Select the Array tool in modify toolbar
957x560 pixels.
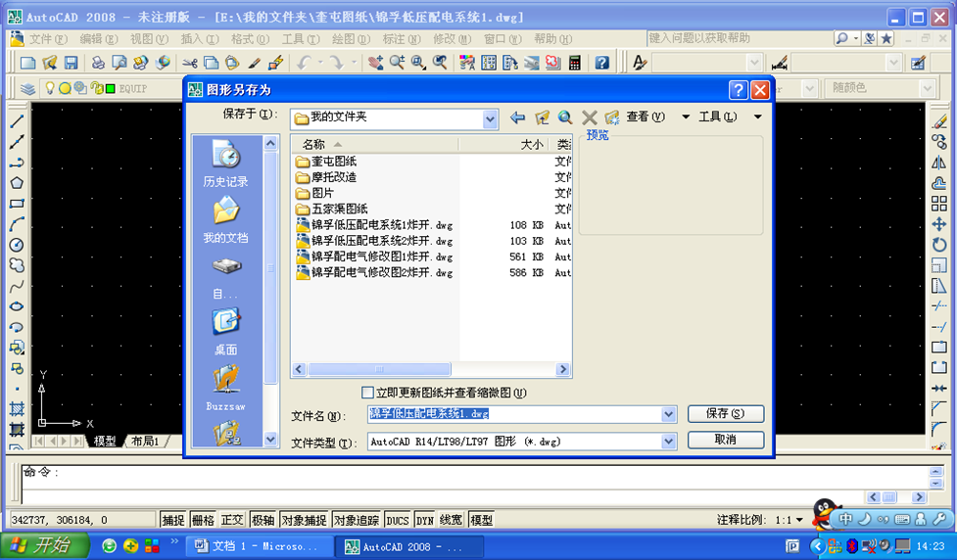pyautogui.click(x=939, y=203)
